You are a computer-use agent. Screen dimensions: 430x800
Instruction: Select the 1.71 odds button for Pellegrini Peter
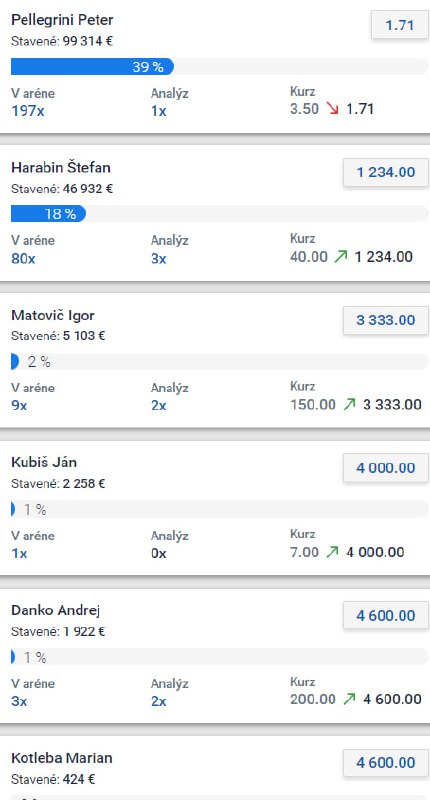click(399, 25)
